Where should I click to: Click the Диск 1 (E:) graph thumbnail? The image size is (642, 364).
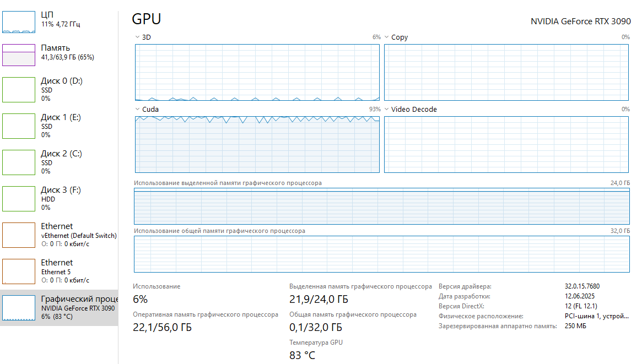click(x=19, y=126)
